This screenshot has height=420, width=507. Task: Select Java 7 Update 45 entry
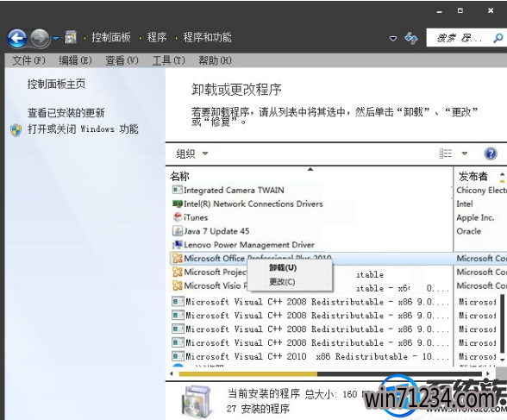tap(216, 231)
